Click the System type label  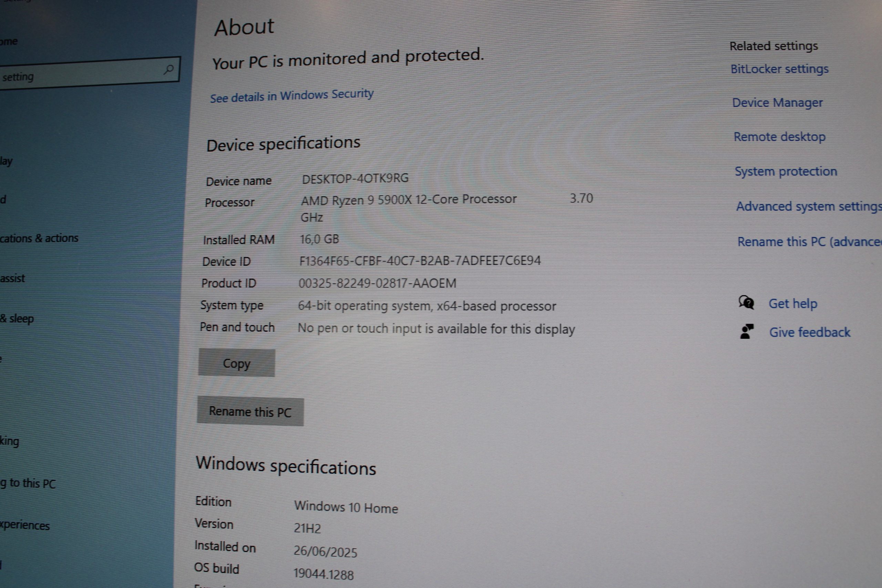pyautogui.click(x=232, y=306)
